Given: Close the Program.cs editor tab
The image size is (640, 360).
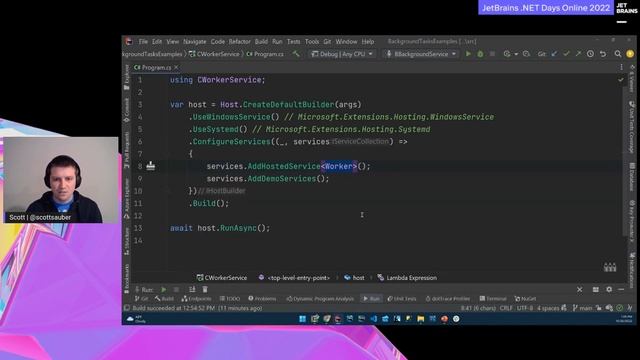Looking at the screenshot, I should (x=176, y=67).
